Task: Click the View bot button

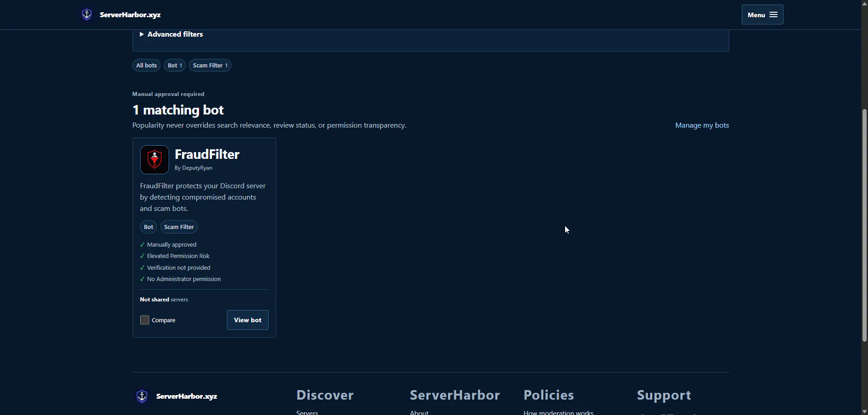Action: pos(248,320)
